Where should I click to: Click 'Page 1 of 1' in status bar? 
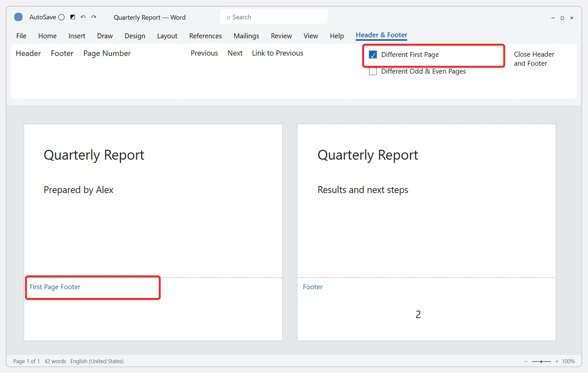[x=26, y=361]
